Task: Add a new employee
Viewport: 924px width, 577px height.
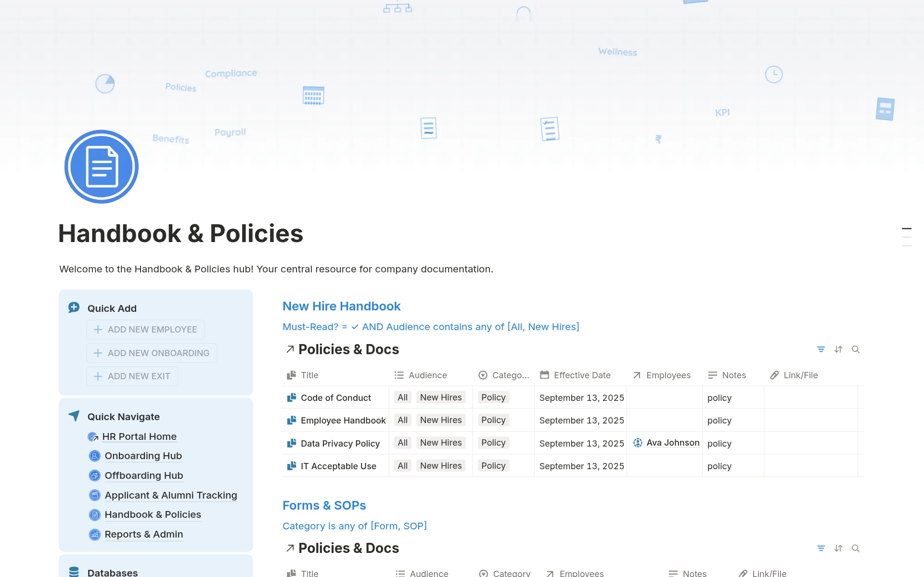Action: [146, 330]
